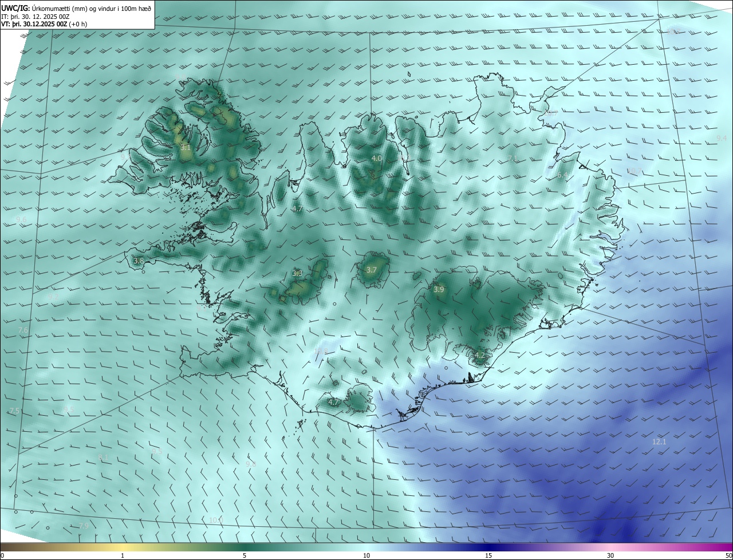Viewport: 733px width, 560px height.
Task: Pick the magenta colour at the colour bar's 50 end
Action: (x=730, y=547)
